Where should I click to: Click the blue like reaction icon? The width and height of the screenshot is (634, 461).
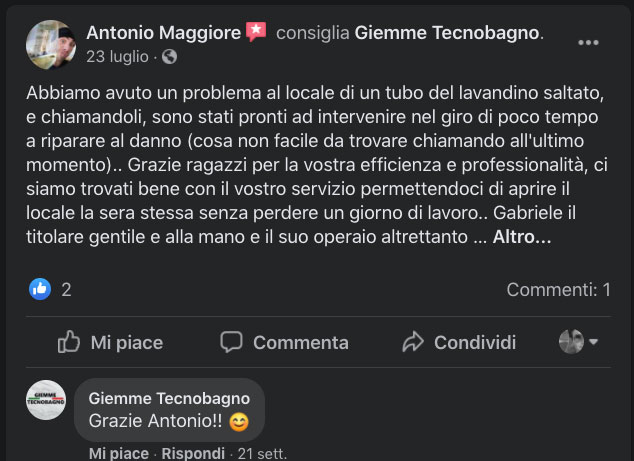point(40,290)
